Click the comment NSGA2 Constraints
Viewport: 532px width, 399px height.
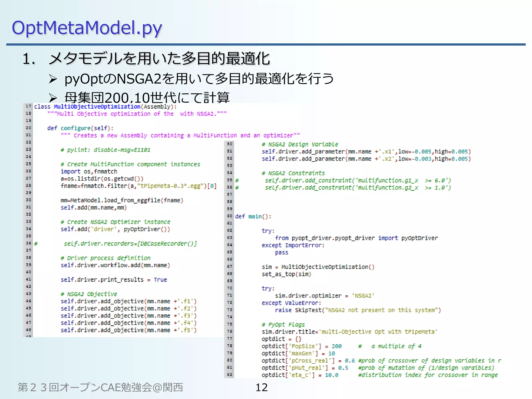(293, 173)
